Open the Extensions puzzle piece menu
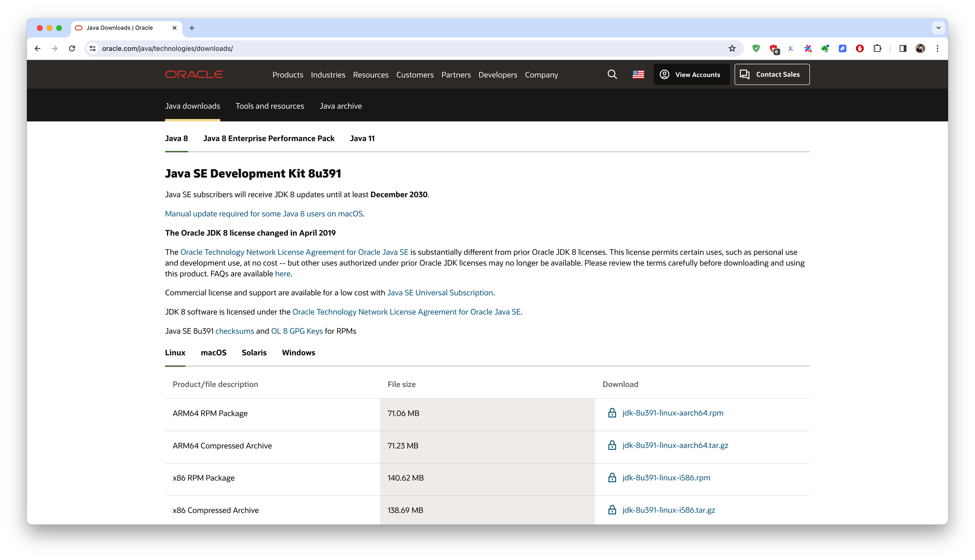Image resolution: width=975 pixels, height=560 pixels. coord(877,48)
